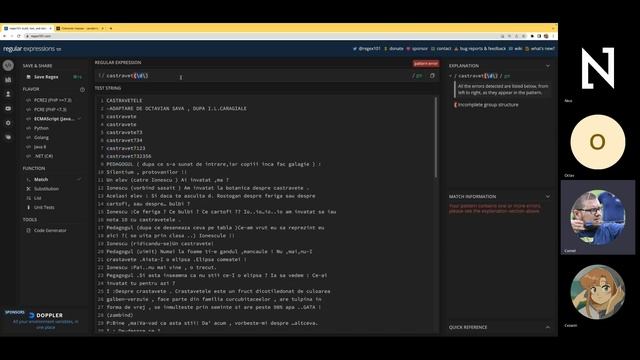This screenshot has height=360, width=640.
Task: Collapse the Match Information panel
Action: pyautogui.click(x=548, y=196)
